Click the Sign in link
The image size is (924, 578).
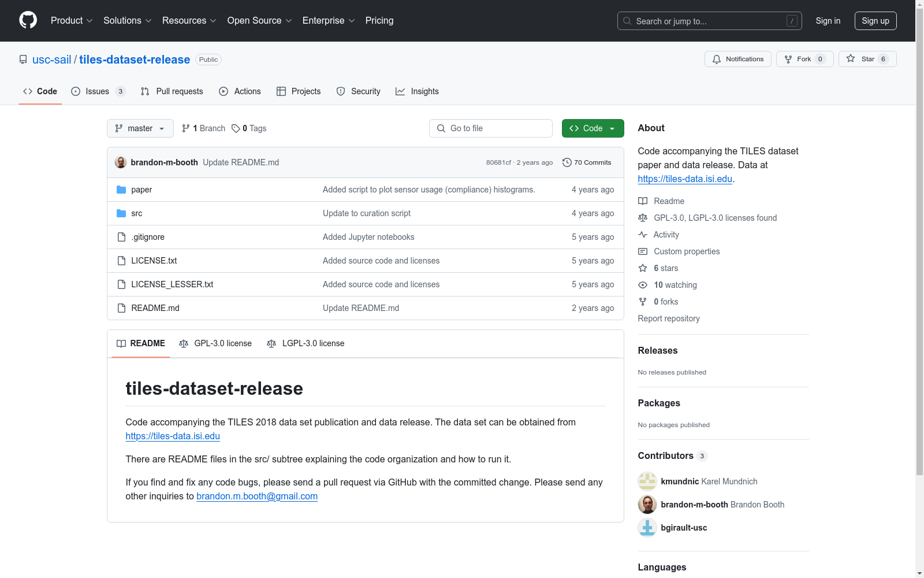[828, 21]
